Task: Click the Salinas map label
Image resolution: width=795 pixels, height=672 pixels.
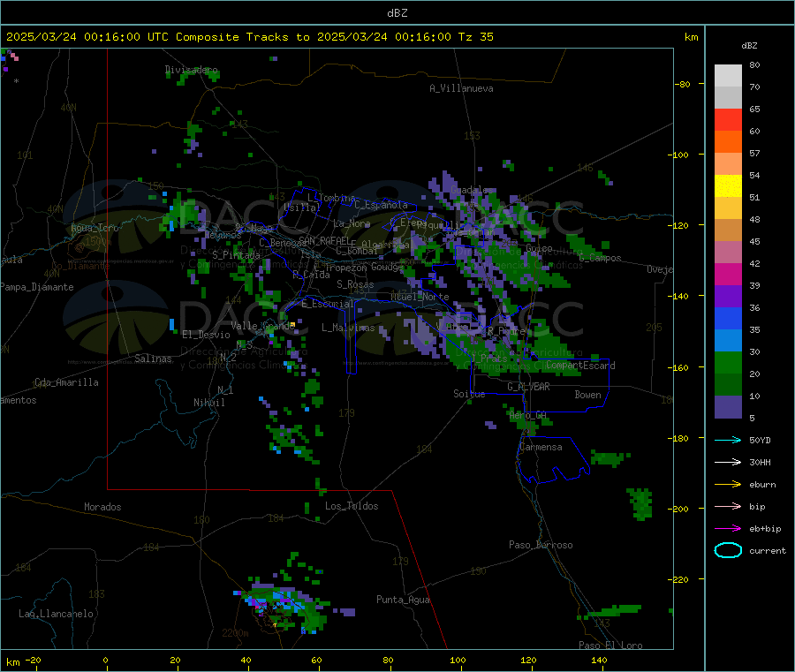Action: tap(153, 359)
